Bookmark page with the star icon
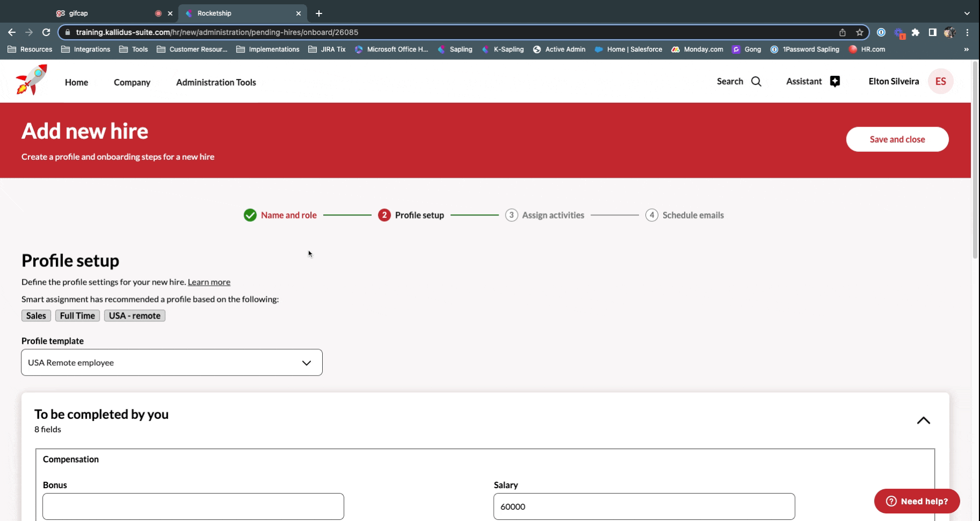The height and width of the screenshot is (521, 980). click(x=860, y=32)
